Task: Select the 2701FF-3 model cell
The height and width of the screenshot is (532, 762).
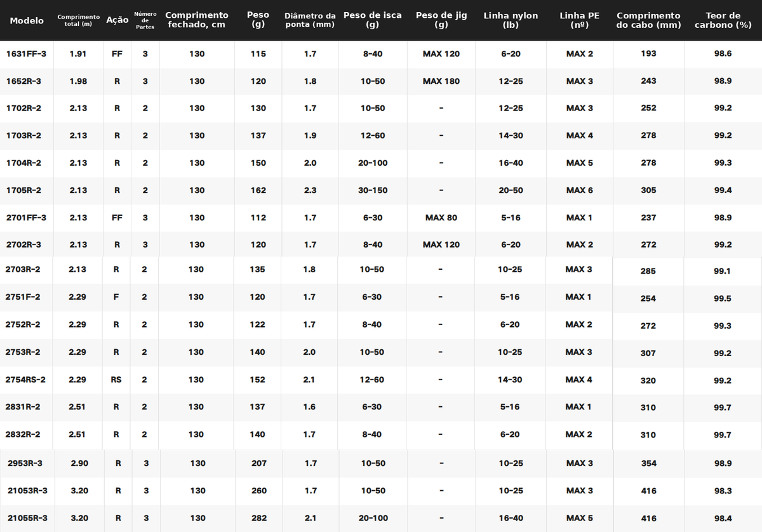Action: pos(26,218)
